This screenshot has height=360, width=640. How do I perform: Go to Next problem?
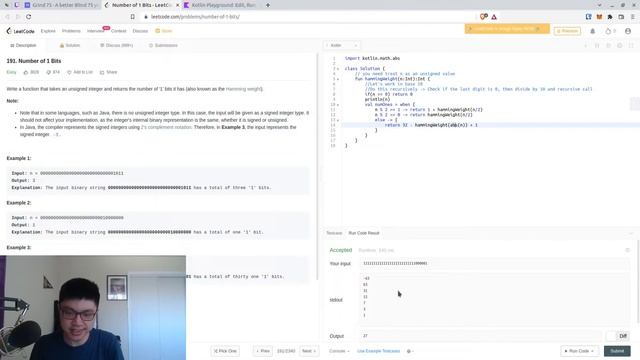pyautogui.click(x=309, y=351)
